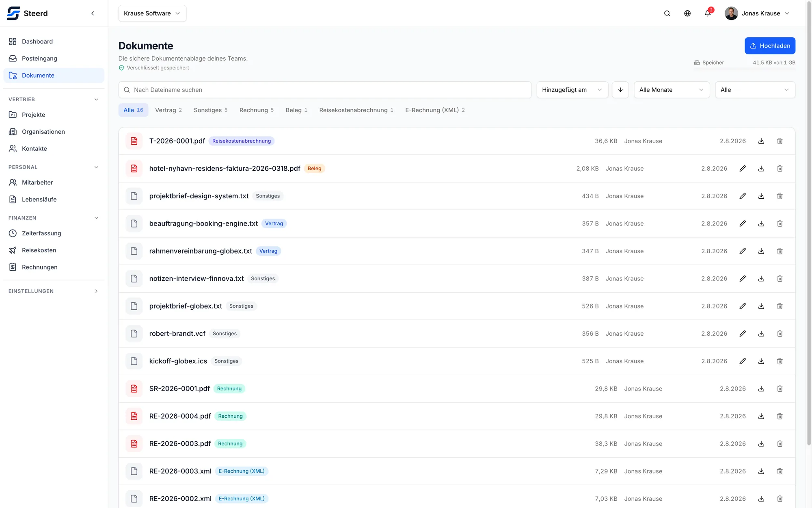Download T-2026-0001.pdf
This screenshot has height=508, width=812.
coord(761,141)
